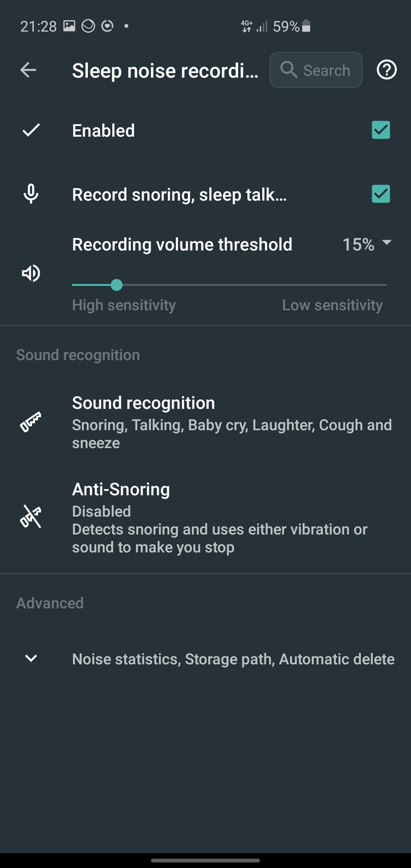This screenshot has width=411, height=868.
Task: Focus the Search input field
Action: (326, 70)
